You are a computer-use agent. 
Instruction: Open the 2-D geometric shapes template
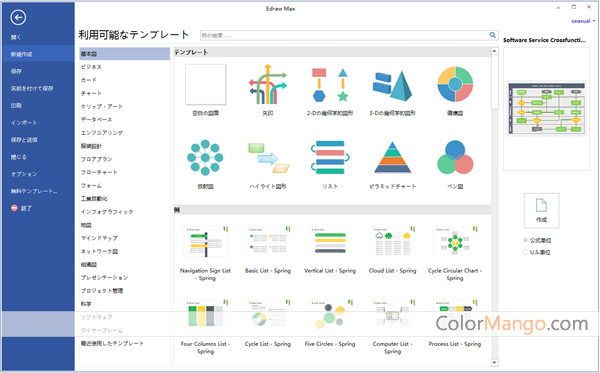click(x=330, y=85)
